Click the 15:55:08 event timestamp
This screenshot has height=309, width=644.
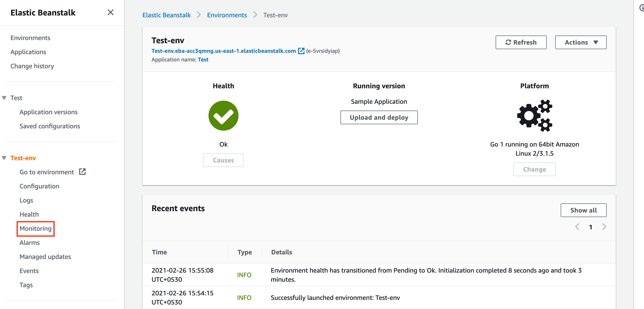(183, 275)
